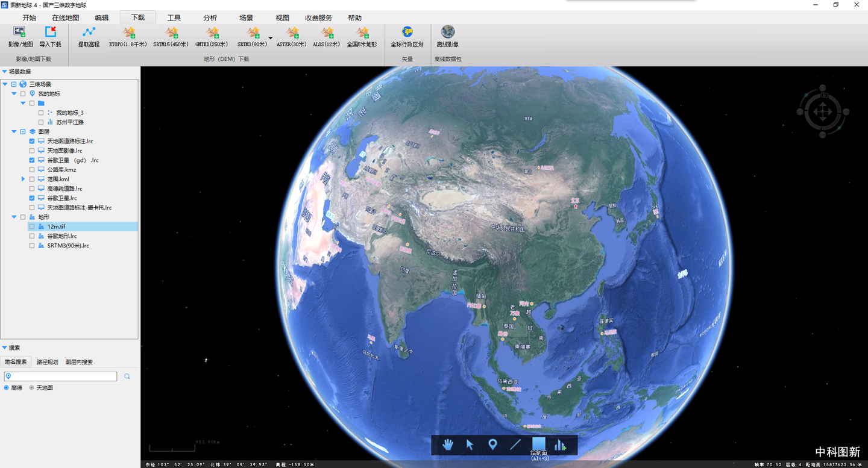Choose the placemark pin tool in bottom toolbar
Screen dimensions: 868x468
click(492, 445)
